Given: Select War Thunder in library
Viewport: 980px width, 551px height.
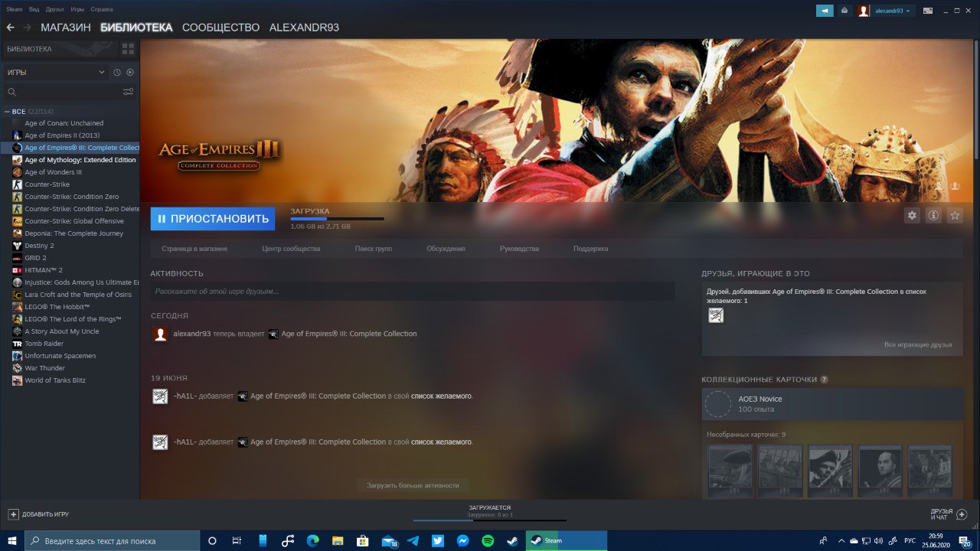Looking at the screenshot, I should (x=45, y=368).
